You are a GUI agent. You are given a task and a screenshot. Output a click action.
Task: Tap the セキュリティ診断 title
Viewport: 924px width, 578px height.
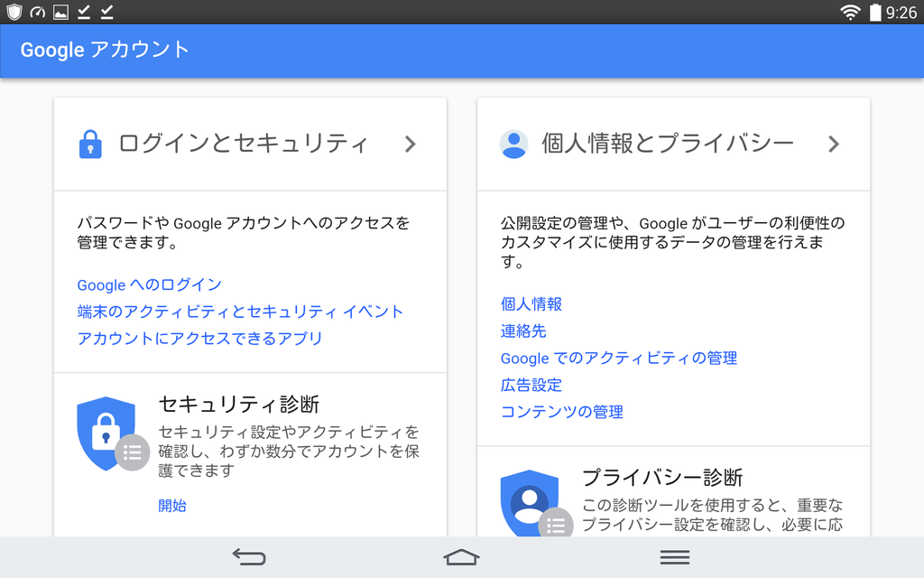pos(238,405)
